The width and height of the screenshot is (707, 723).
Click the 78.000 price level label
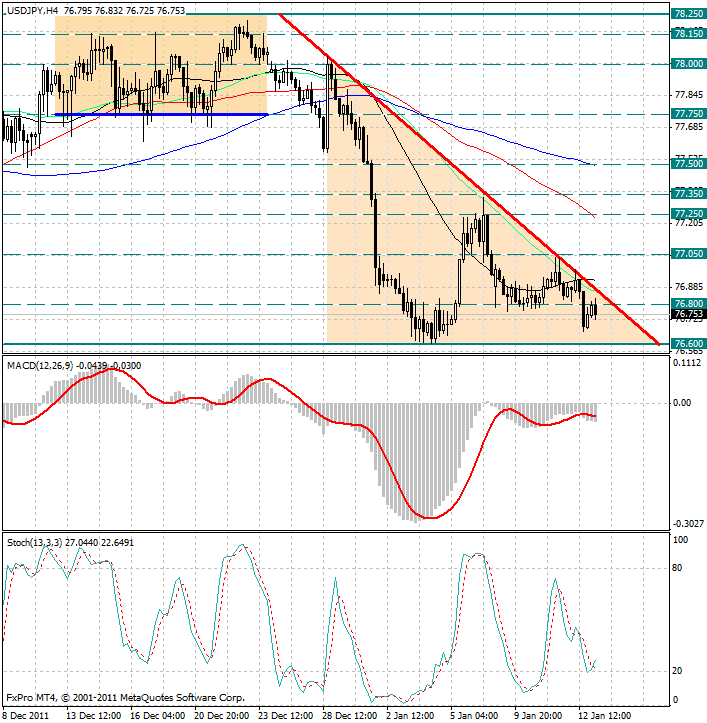tap(689, 64)
